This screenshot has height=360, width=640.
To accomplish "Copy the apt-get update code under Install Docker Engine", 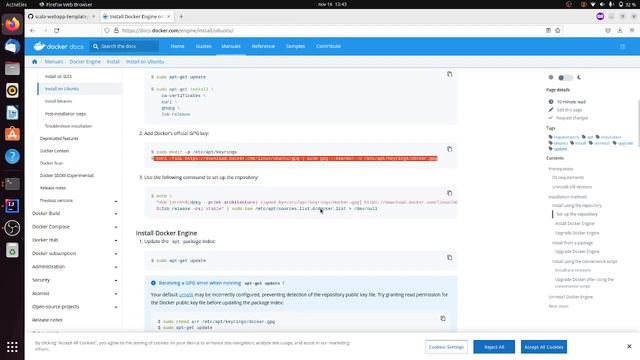I will coord(449,258).
